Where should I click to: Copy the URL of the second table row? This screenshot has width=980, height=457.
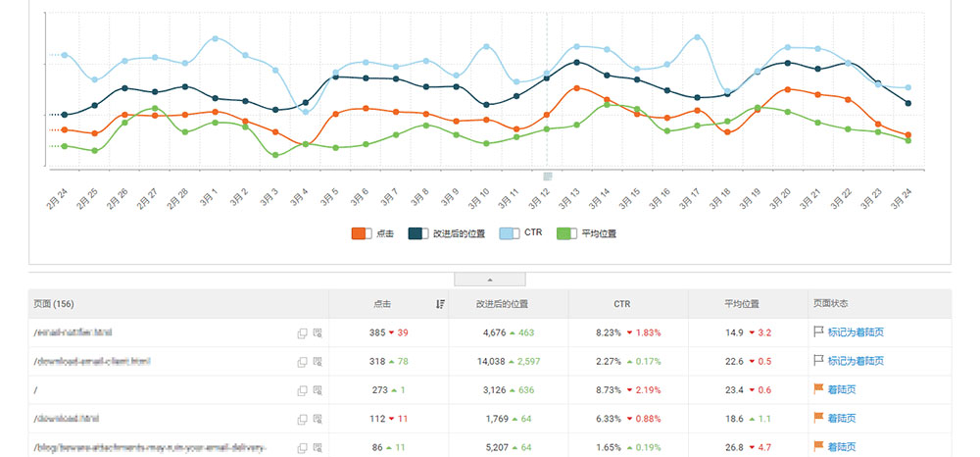303,362
